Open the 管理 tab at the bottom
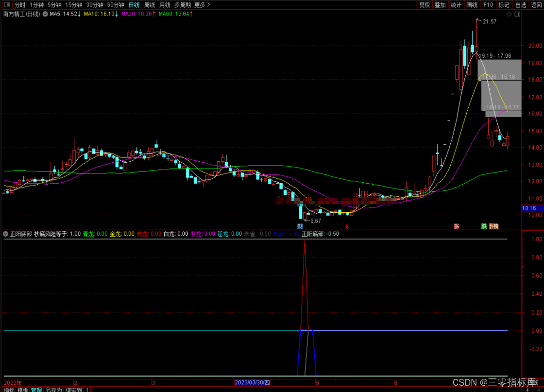 click(36, 389)
